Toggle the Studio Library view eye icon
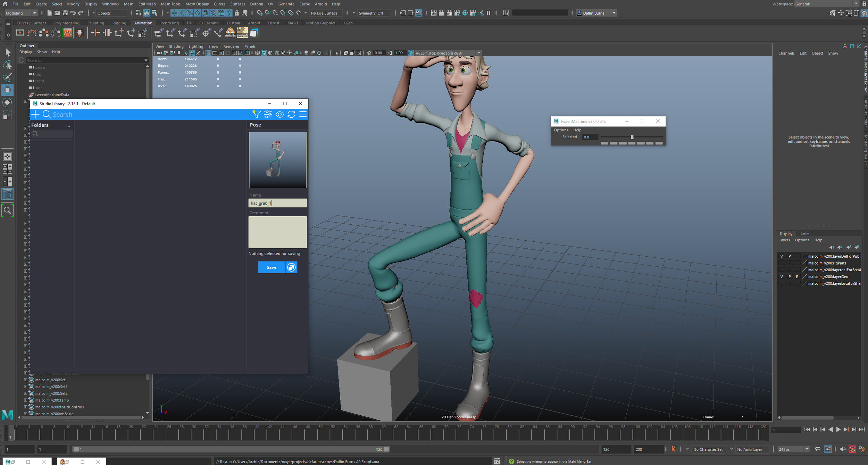Viewport: 868px width, 465px height. tap(279, 114)
